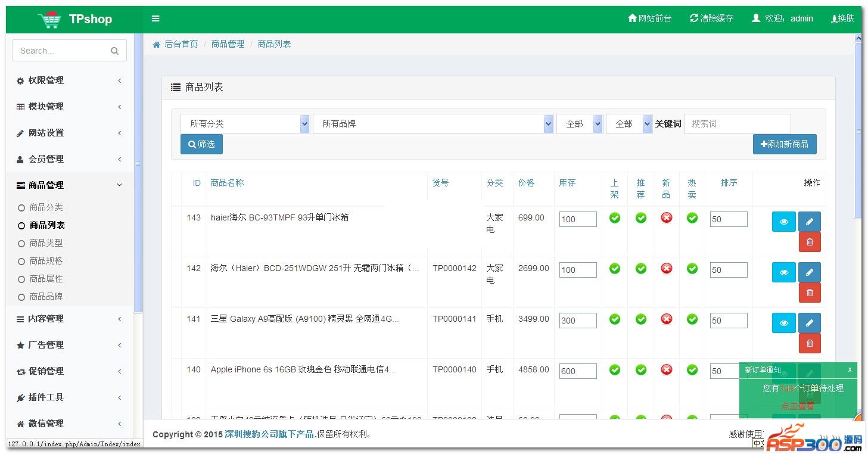Open the 所有分类 category dropdown

click(245, 124)
